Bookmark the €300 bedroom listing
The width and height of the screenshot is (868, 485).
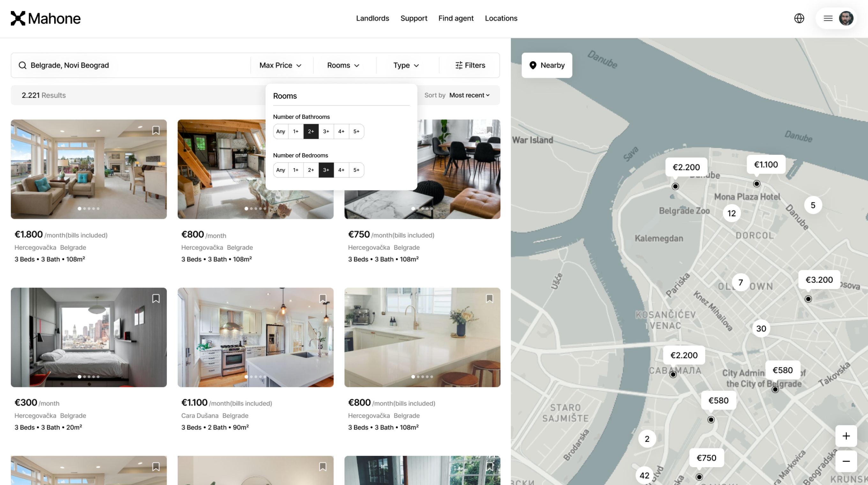pos(156,298)
